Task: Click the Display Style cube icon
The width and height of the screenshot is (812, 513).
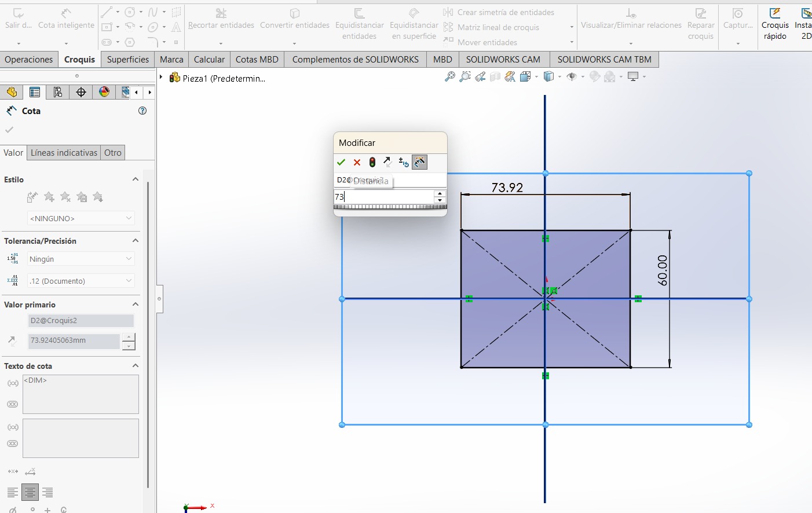Action: pyautogui.click(x=549, y=77)
